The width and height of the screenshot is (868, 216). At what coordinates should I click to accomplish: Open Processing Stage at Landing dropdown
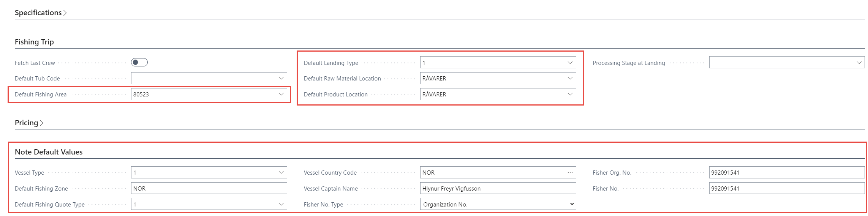point(859,63)
